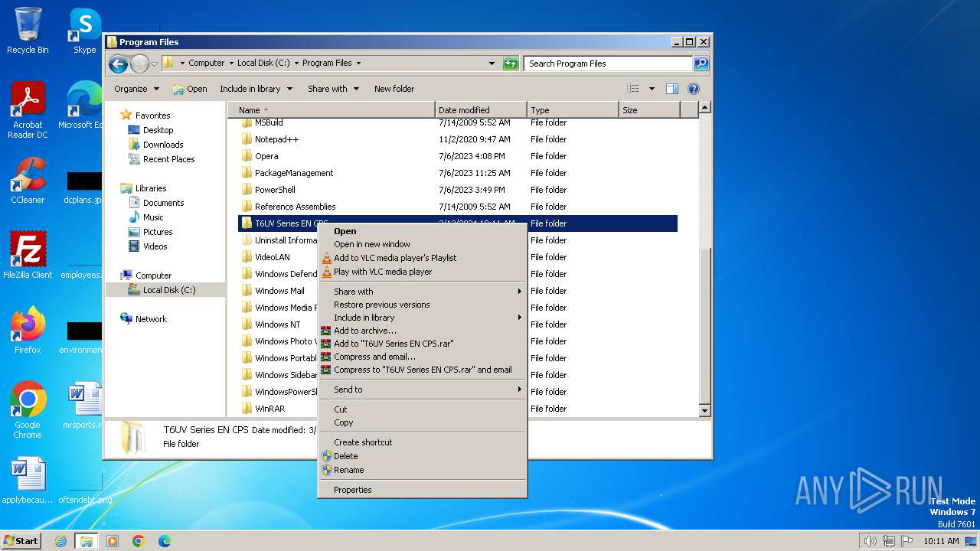Click the green refresh button by address bar
The height and width of the screenshot is (551, 980).
tap(511, 64)
